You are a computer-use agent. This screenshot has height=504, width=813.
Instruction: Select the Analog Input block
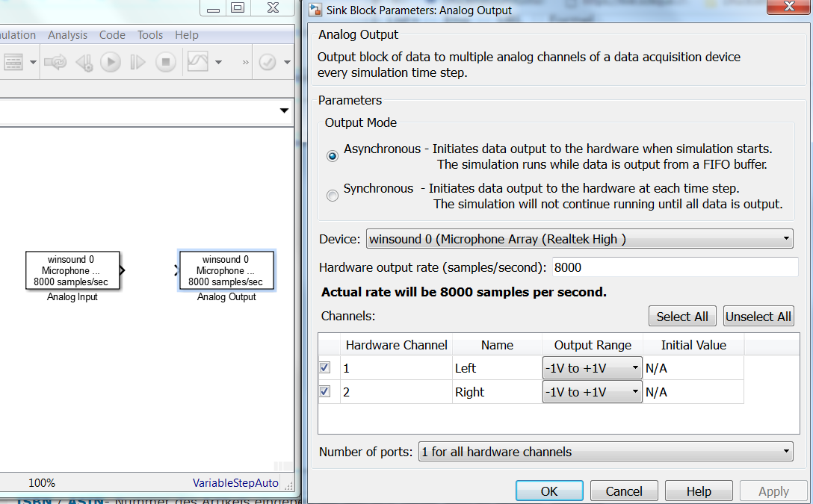coord(72,271)
